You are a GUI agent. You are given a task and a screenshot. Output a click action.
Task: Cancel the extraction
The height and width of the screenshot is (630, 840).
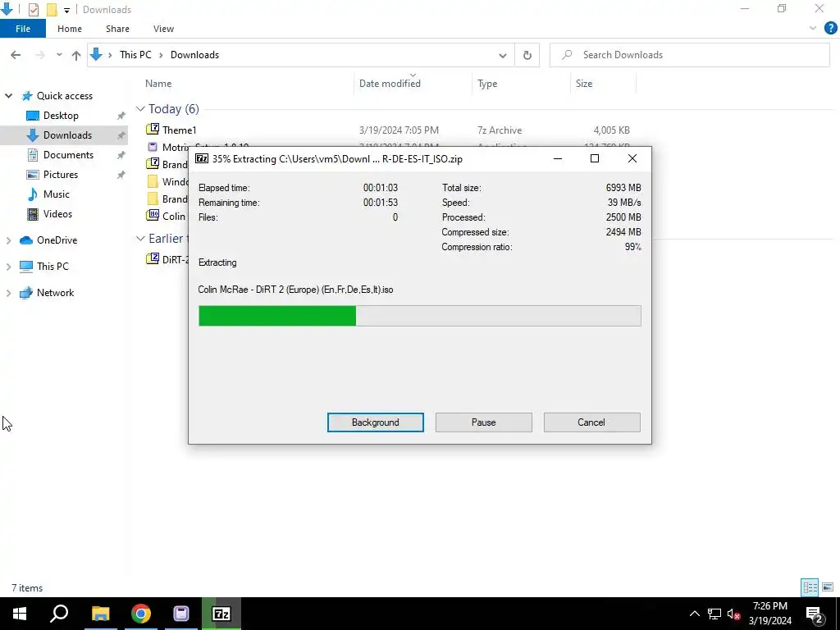[x=591, y=422]
